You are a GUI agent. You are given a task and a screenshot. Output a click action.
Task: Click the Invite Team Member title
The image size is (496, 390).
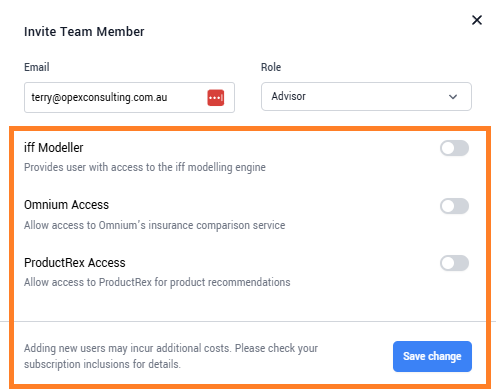(84, 32)
